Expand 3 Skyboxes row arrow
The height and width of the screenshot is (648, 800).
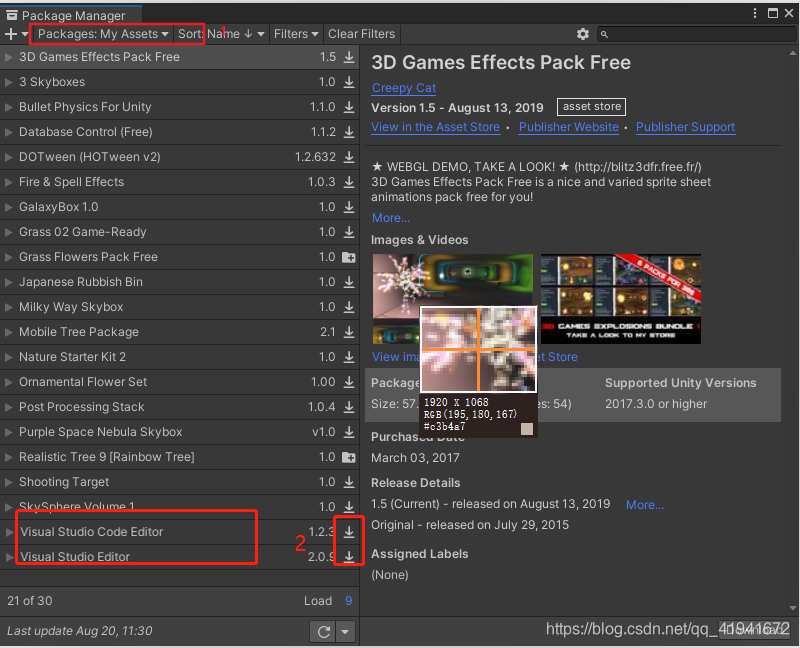coord(8,82)
